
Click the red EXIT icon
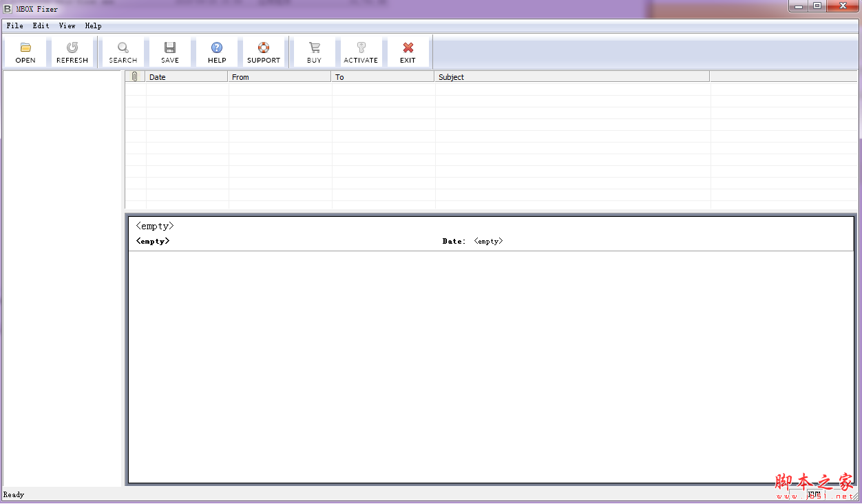pyautogui.click(x=408, y=52)
